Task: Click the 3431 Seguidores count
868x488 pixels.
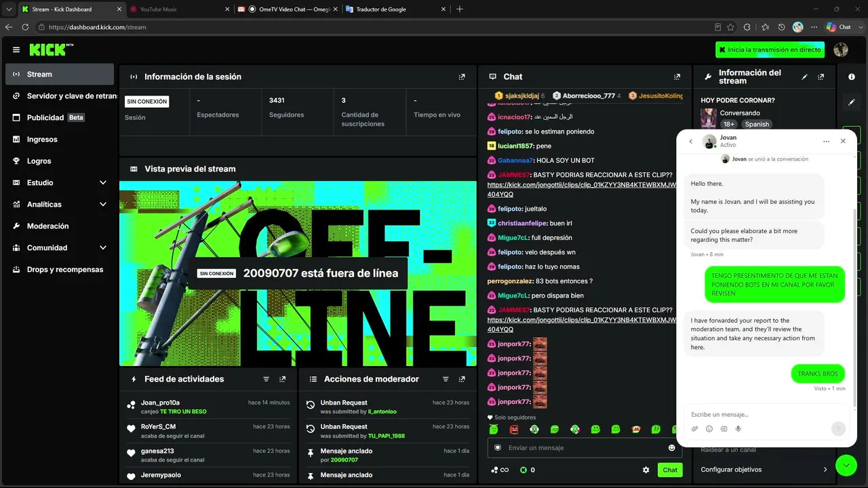Action: point(277,100)
